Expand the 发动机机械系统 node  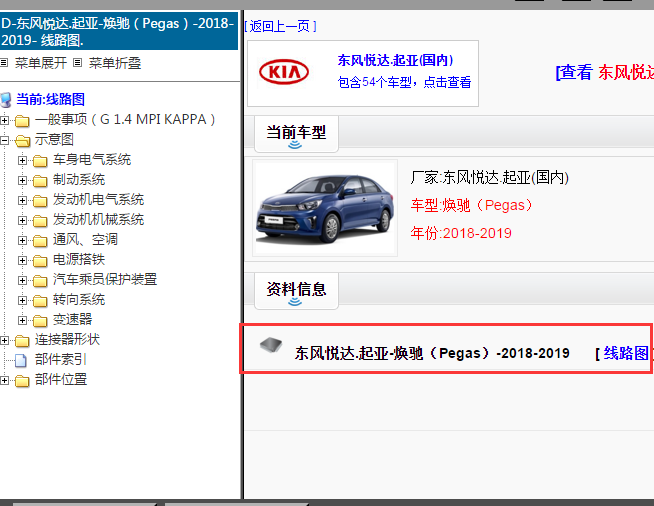pyautogui.click(x=23, y=221)
